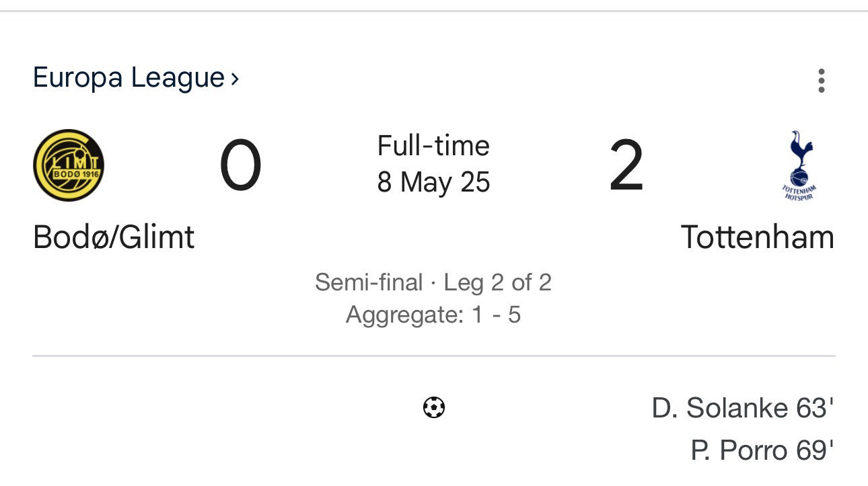
Task: Select the Bodø/Glimt team name
Action: pyautogui.click(x=114, y=237)
